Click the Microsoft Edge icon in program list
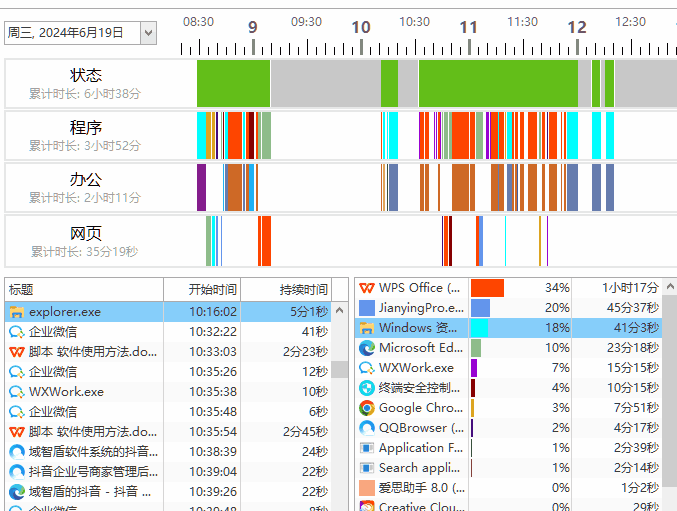 tap(367, 348)
